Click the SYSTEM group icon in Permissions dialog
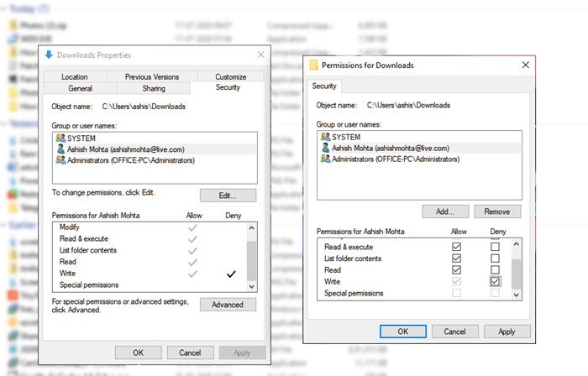The width and height of the screenshot is (588, 376). pyautogui.click(x=324, y=136)
